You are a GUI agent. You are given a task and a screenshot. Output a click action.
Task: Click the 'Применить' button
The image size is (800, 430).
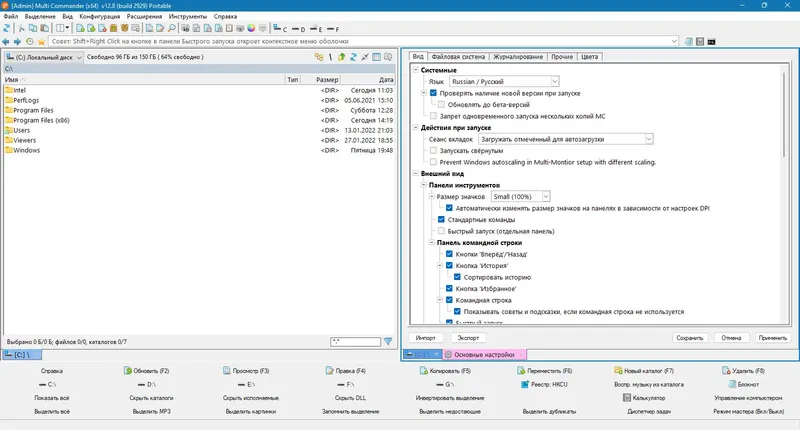pyautogui.click(x=772, y=338)
